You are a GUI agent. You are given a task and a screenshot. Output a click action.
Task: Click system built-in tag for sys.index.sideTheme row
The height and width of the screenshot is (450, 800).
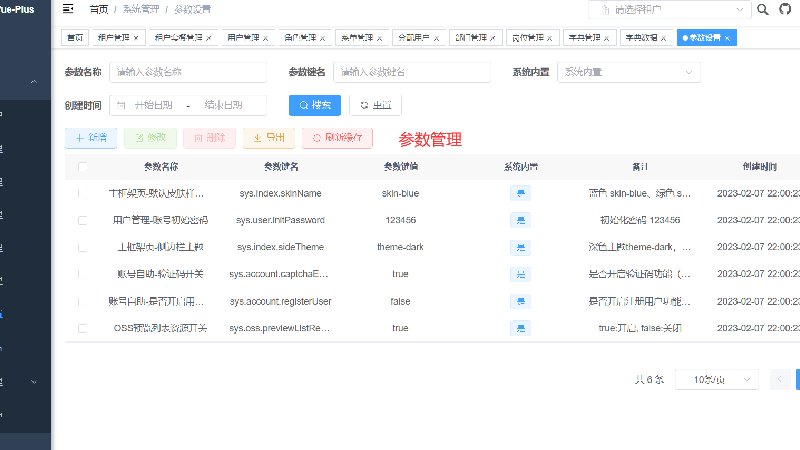pos(520,247)
